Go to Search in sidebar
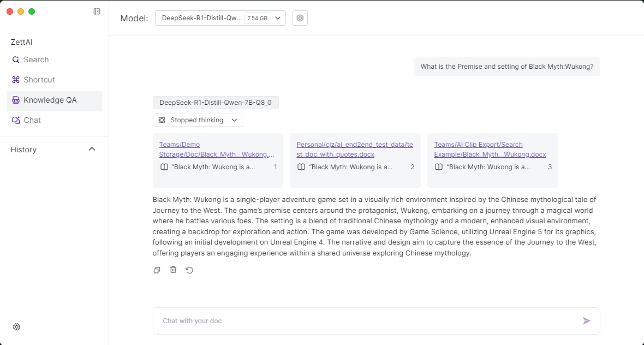Image resolution: width=644 pixels, height=345 pixels. [x=36, y=60]
